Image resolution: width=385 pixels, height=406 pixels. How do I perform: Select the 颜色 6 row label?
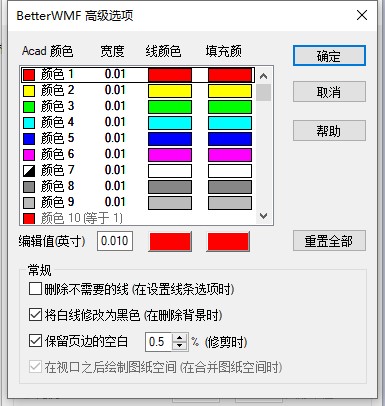point(57,154)
